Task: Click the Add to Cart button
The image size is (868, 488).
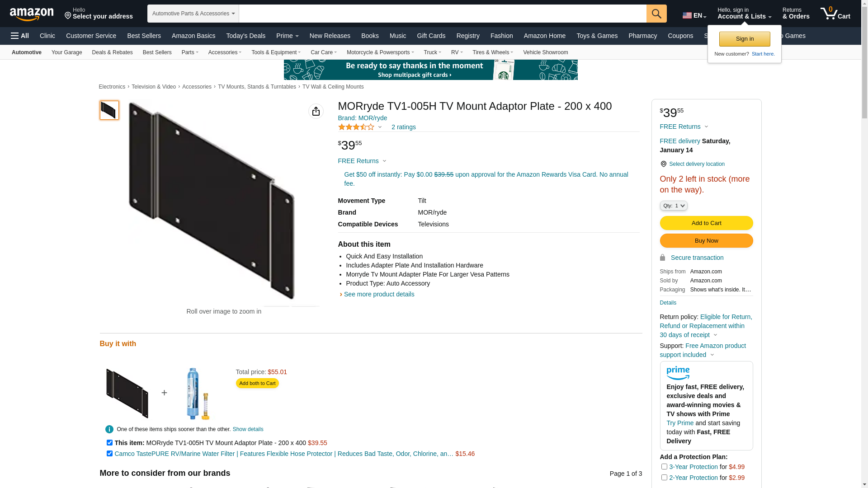Action: (x=706, y=223)
